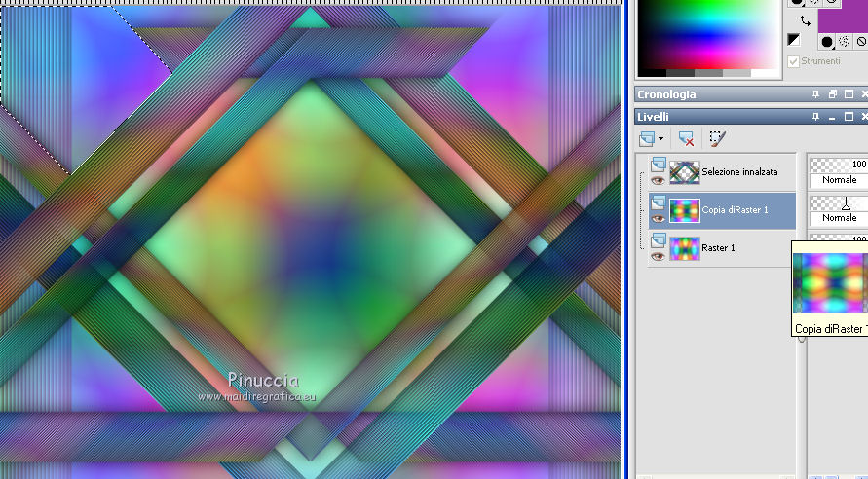Screen dimensions: 868x479
Task: Click the Livelli panel title
Action: [653, 117]
